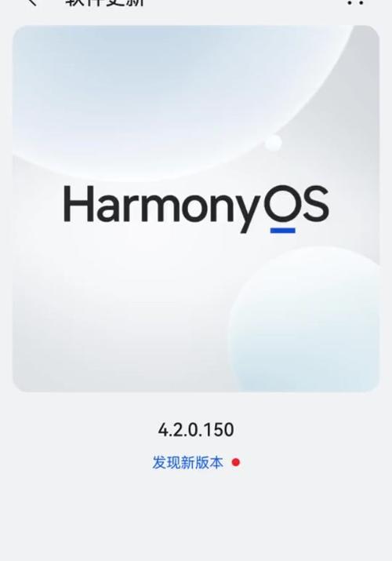The width and height of the screenshot is (392, 561).
Task: Open the more options dots menu
Action: (x=355, y=2)
